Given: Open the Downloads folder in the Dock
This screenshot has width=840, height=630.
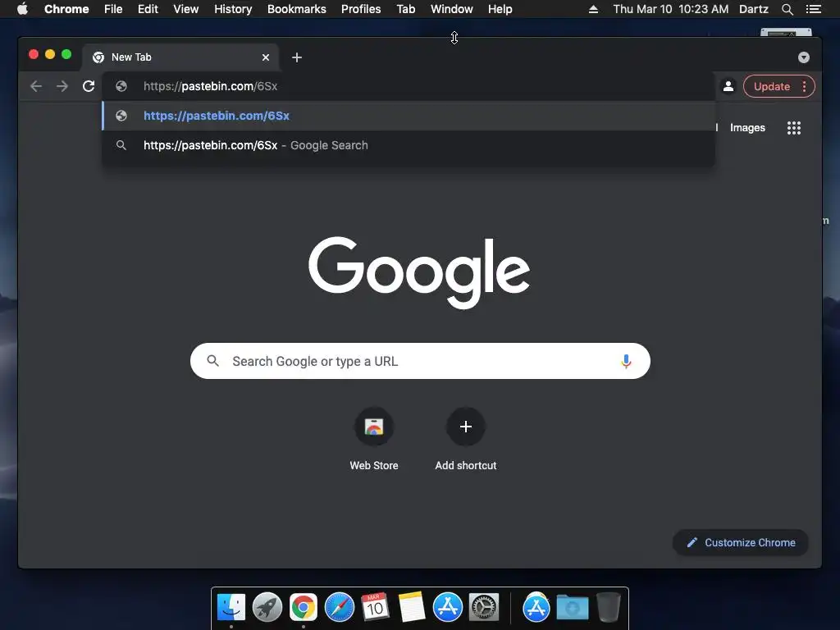Looking at the screenshot, I should click(572, 608).
